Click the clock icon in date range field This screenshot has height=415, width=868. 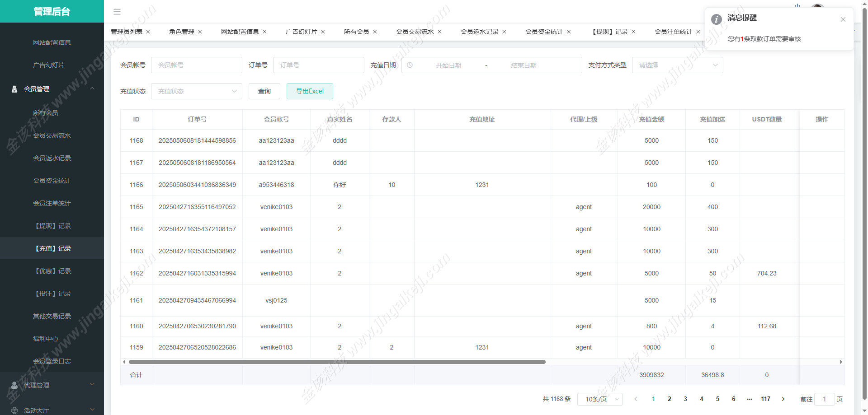(x=410, y=65)
